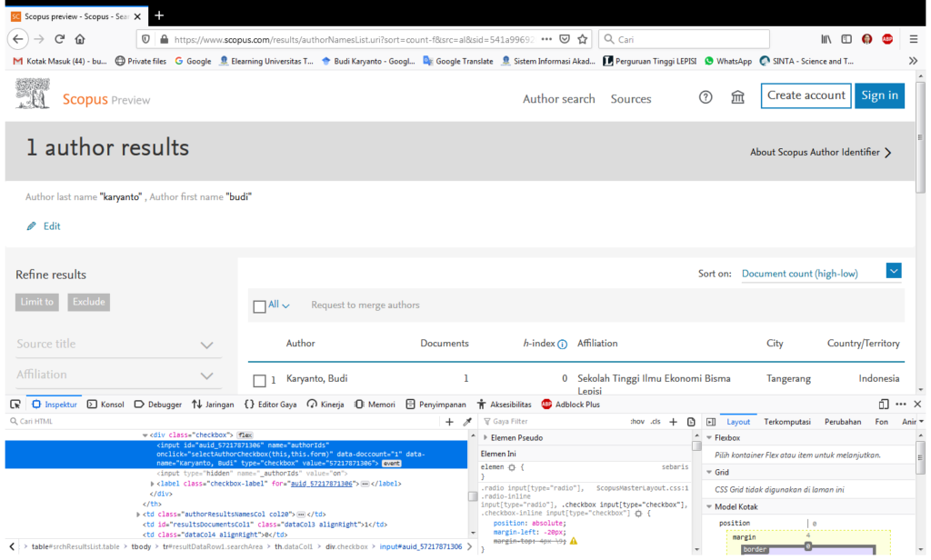Toggle the .cls class panel in rules view
This screenshot has width=931, height=560.
click(x=656, y=422)
